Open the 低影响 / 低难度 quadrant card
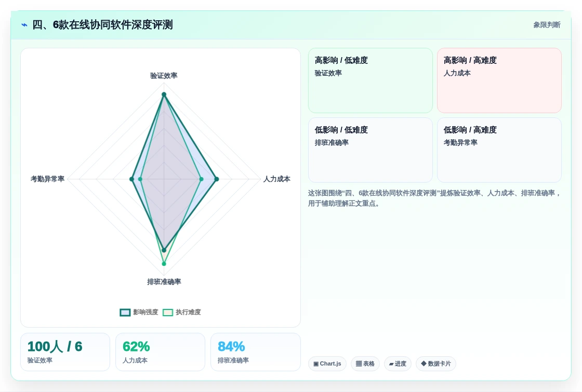Screen dimensions: 582x392 [371, 150]
